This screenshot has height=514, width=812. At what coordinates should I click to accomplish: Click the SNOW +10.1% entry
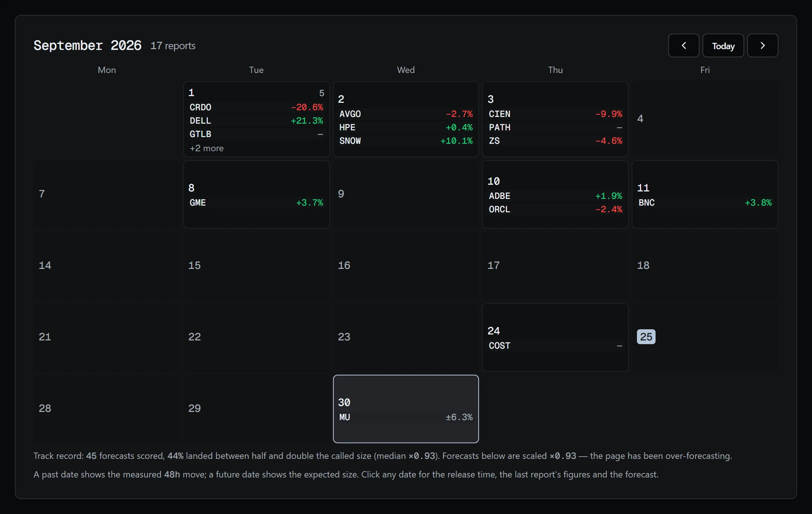[406, 141]
